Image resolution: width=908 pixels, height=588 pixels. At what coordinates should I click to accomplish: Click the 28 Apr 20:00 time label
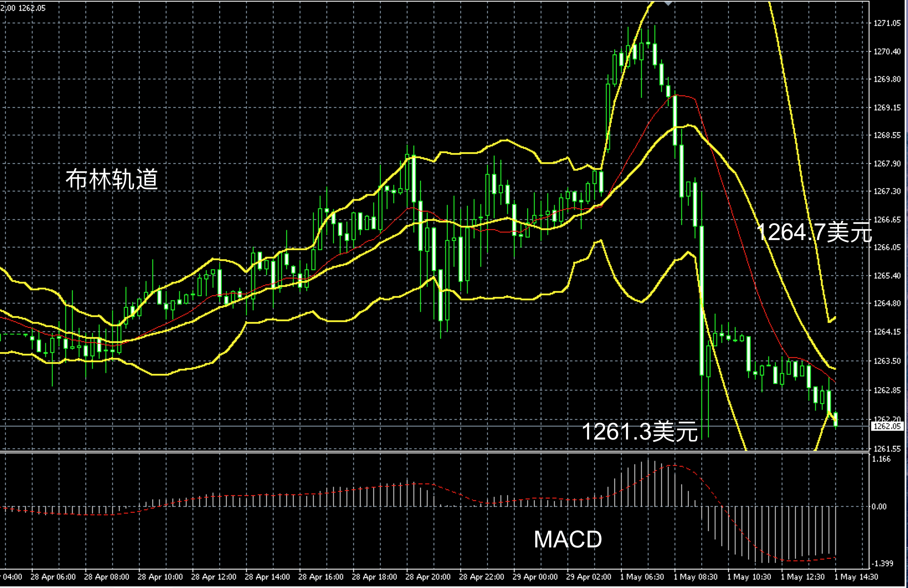pos(428,577)
